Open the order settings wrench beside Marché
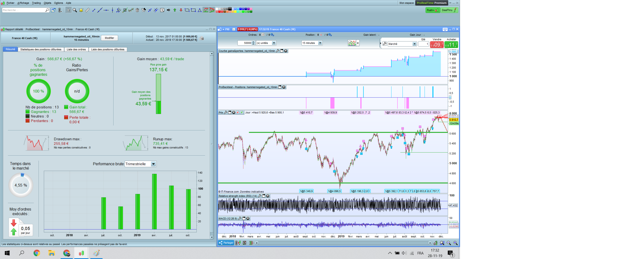The width and height of the screenshot is (644, 259). coord(385,44)
